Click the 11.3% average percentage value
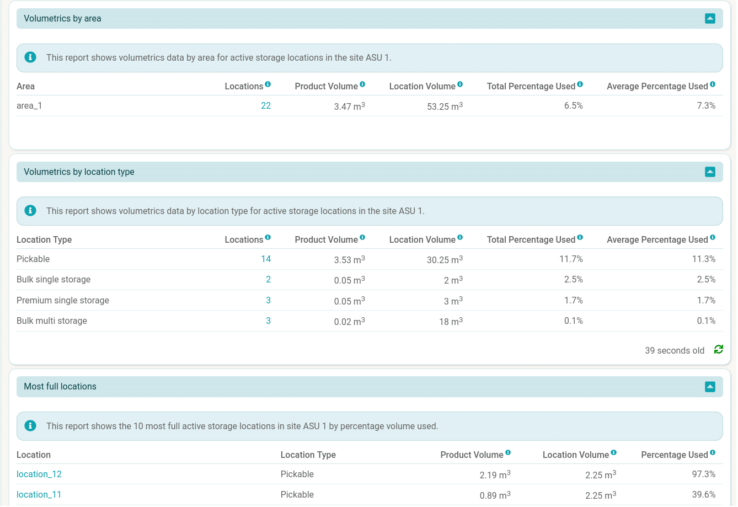738x507 pixels. click(x=704, y=259)
